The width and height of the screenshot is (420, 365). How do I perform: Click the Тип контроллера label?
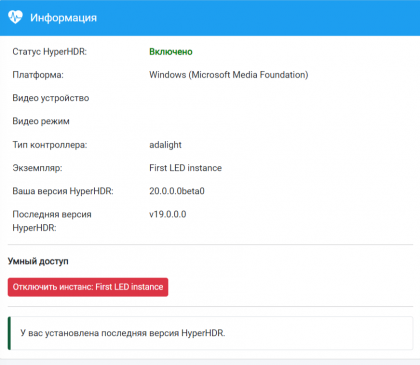click(x=50, y=145)
